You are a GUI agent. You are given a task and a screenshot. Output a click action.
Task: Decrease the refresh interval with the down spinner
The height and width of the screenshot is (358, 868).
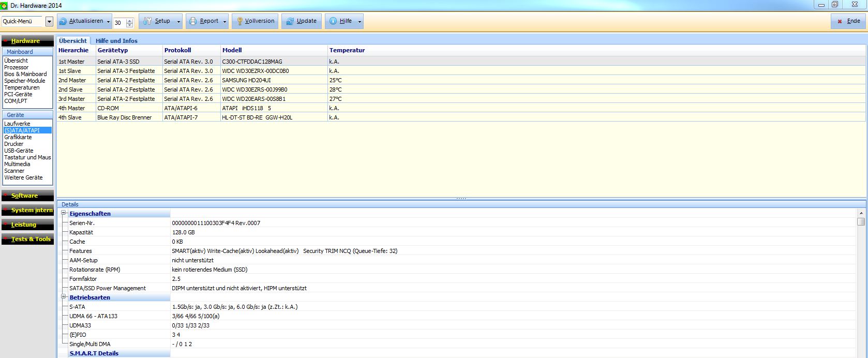tap(130, 25)
